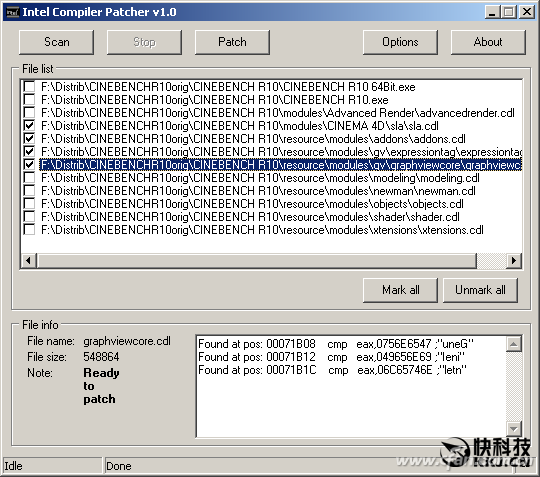Viewport: 540px width, 477px height.
Task: Apply patches with the Patch button
Action: coord(232,42)
